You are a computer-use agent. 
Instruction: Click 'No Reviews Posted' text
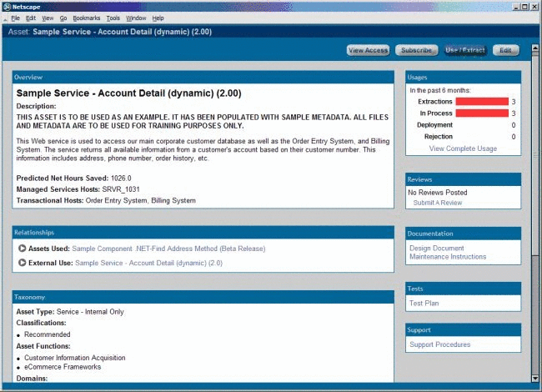(x=438, y=192)
